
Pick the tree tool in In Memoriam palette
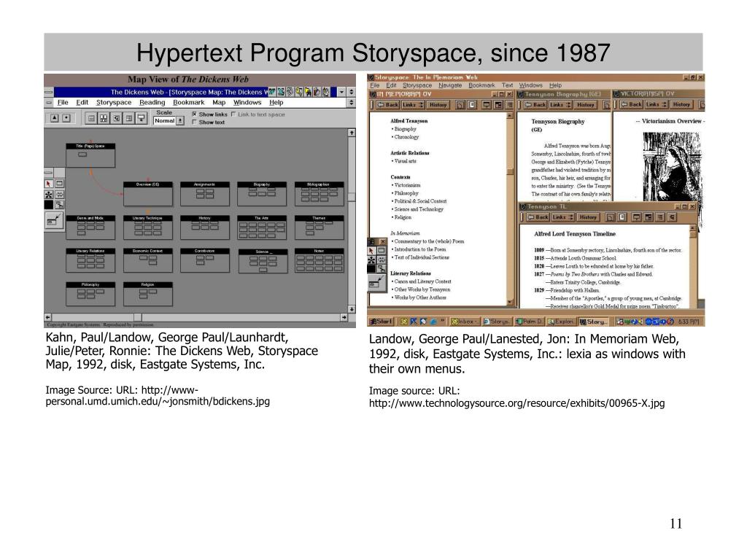[382, 269]
